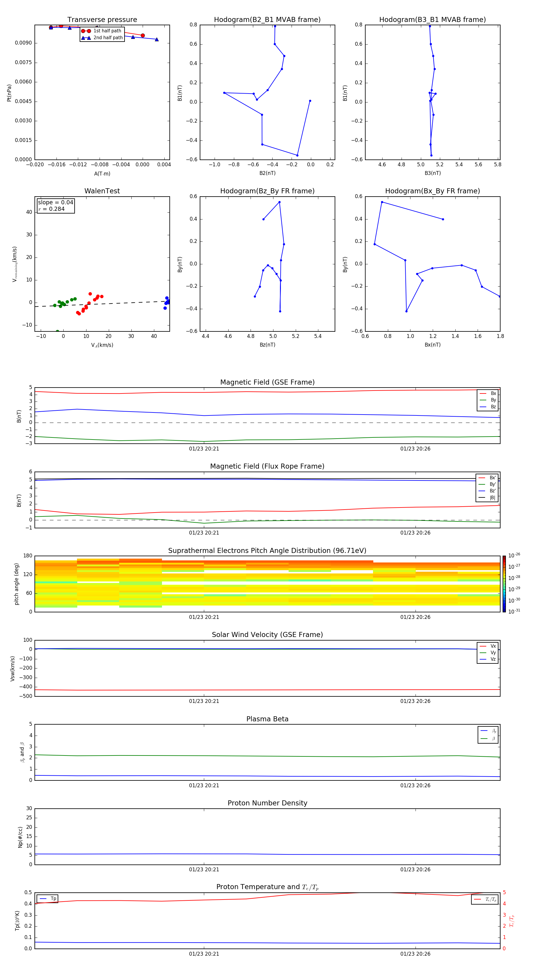The image size is (535, 980).
Task: Click the "1st half path" legend entry
Action: [x=102, y=31]
